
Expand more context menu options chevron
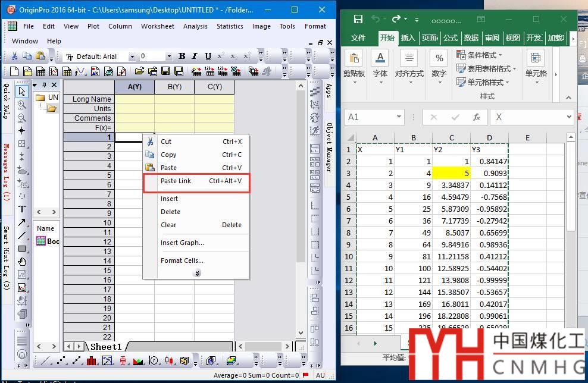tap(197, 273)
